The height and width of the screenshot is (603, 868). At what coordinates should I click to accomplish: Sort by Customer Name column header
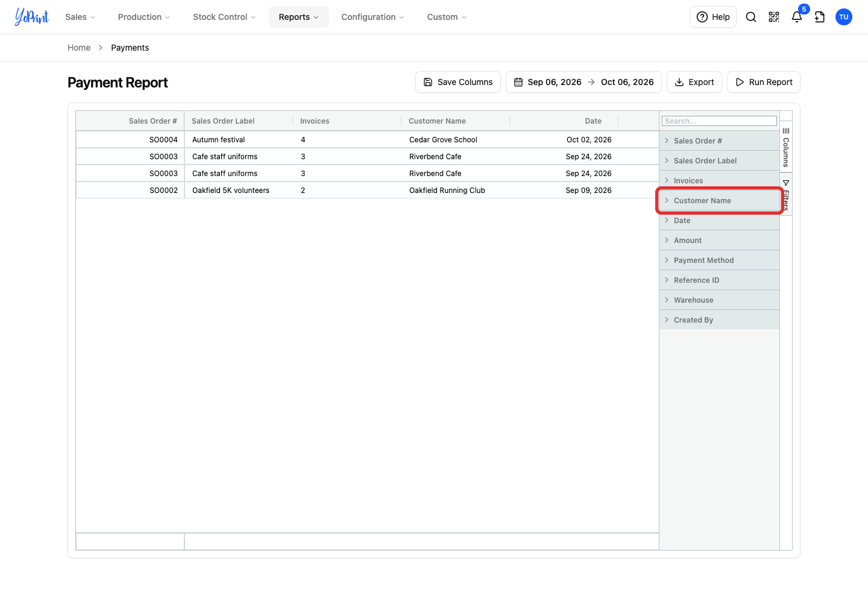(x=456, y=121)
